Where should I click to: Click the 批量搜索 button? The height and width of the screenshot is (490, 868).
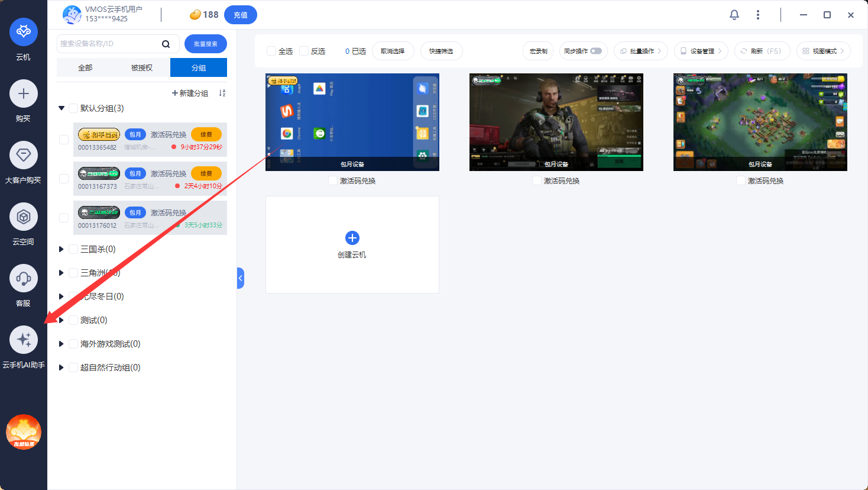point(206,44)
